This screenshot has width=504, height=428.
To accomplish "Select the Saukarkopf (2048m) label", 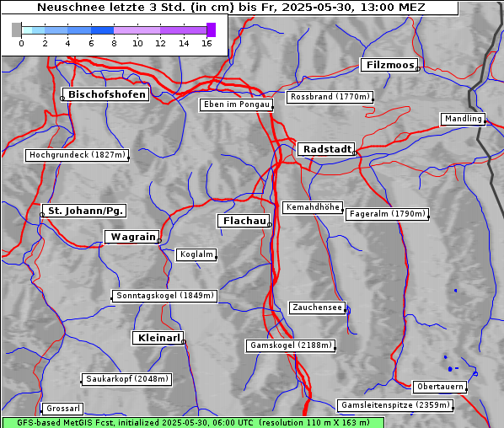I will 126,379.
